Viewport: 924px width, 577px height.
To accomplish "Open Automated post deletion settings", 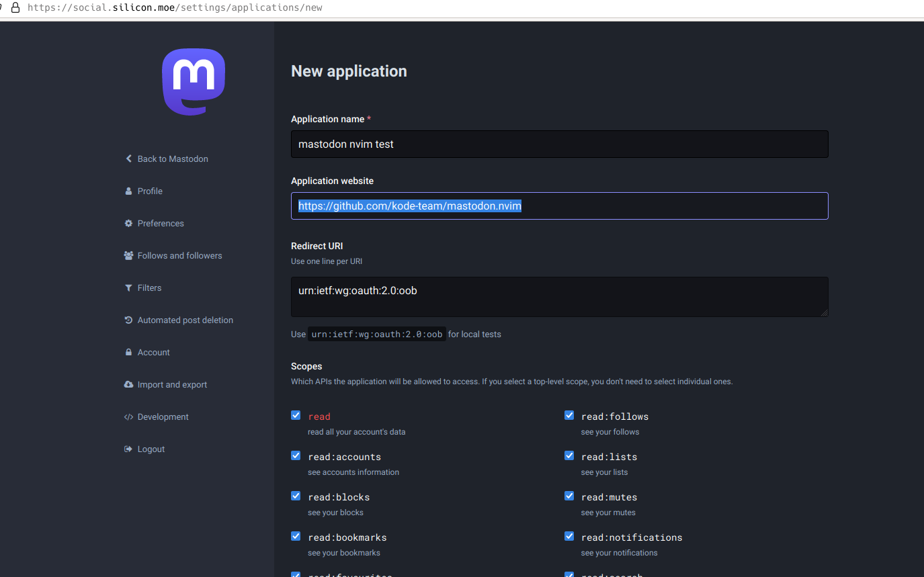I will pyautogui.click(x=185, y=320).
